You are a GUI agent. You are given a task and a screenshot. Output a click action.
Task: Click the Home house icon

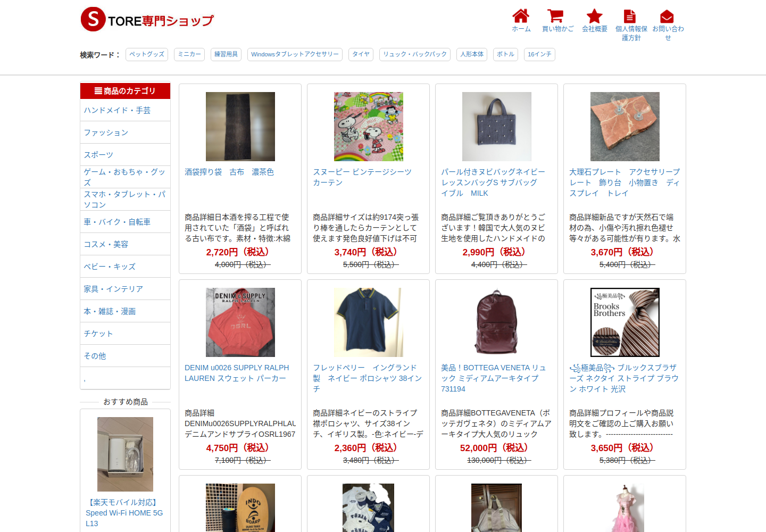(521, 16)
